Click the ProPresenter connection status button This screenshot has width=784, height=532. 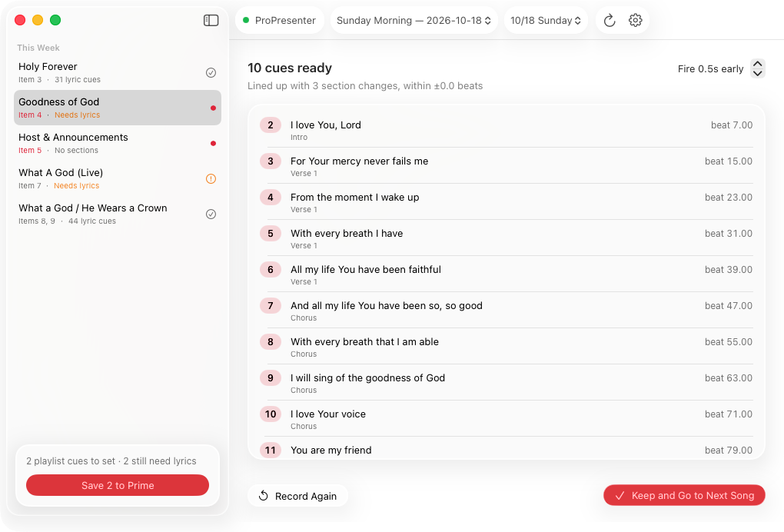tap(280, 21)
